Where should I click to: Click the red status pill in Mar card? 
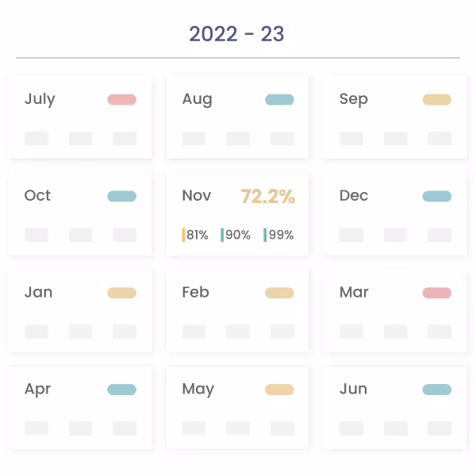(437, 294)
